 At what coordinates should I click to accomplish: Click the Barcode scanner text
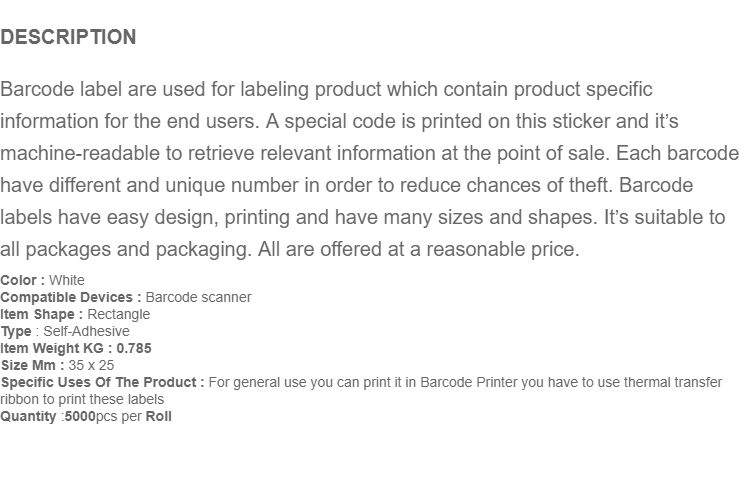pyautogui.click(x=199, y=298)
